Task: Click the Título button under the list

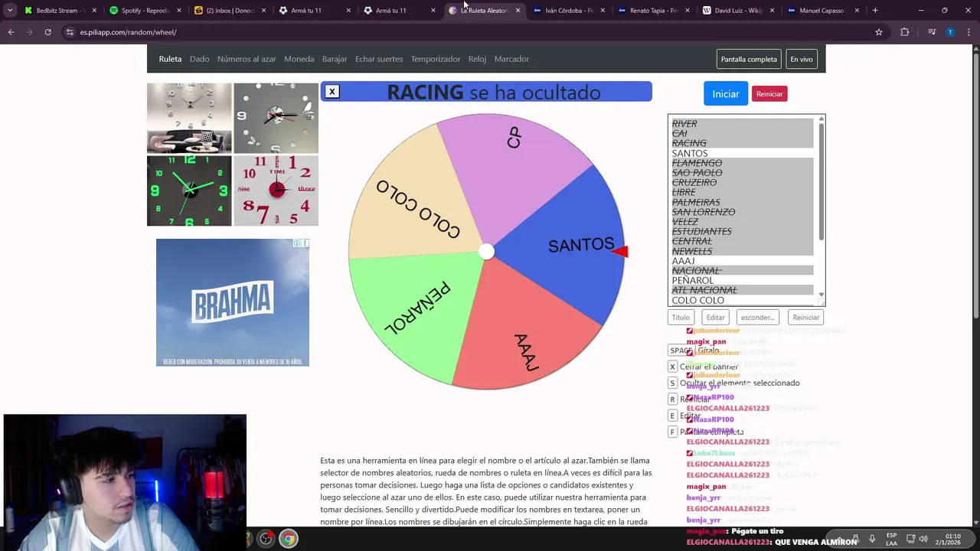Action: [681, 318]
